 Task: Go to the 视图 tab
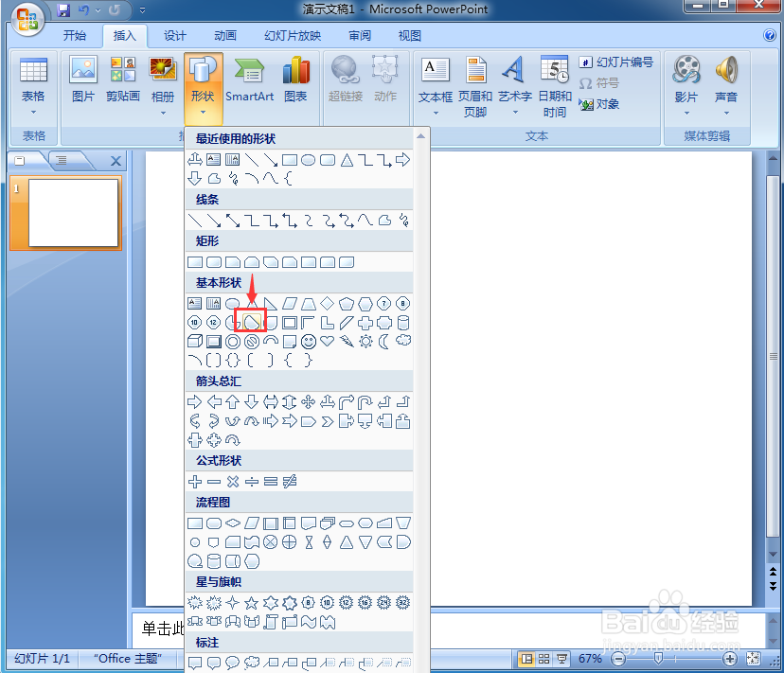[409, 36]
